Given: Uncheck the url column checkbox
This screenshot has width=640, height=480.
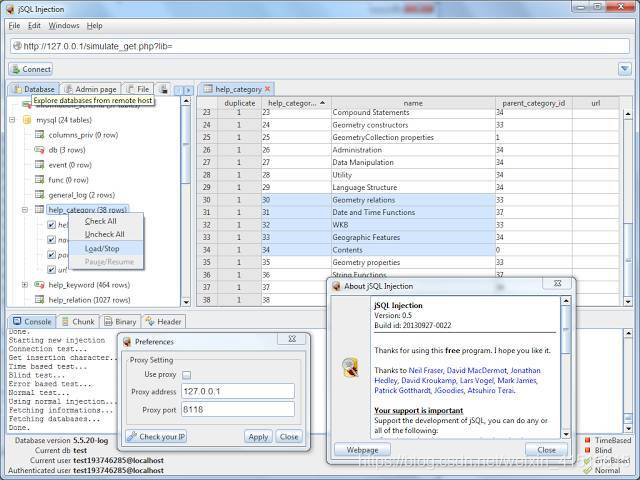Looking at the screenshot, I should coord(51,269).
